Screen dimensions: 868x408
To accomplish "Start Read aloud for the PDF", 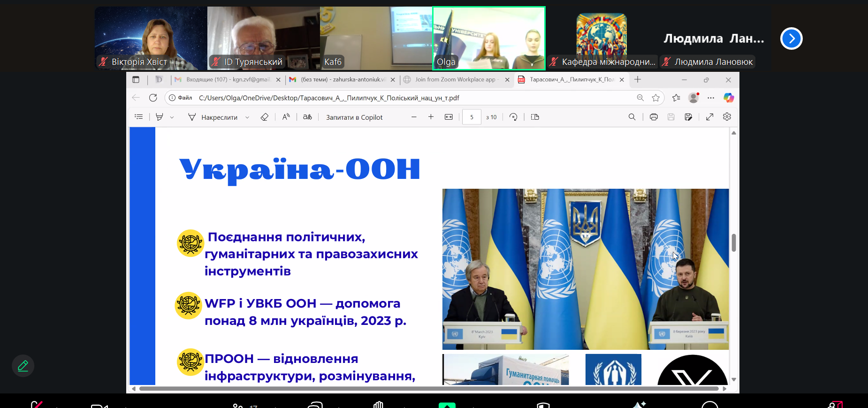I will tap(286, 117).
